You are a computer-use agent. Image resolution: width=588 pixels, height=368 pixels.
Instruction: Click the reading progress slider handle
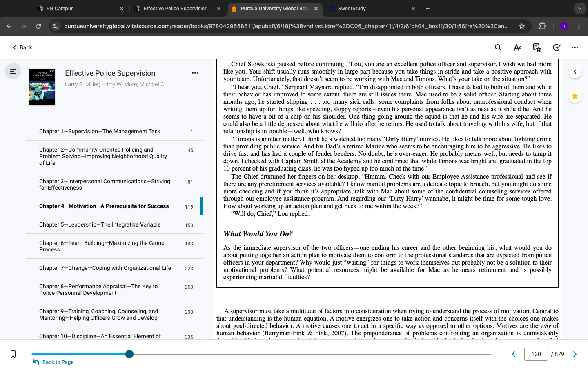pos(129,354)
